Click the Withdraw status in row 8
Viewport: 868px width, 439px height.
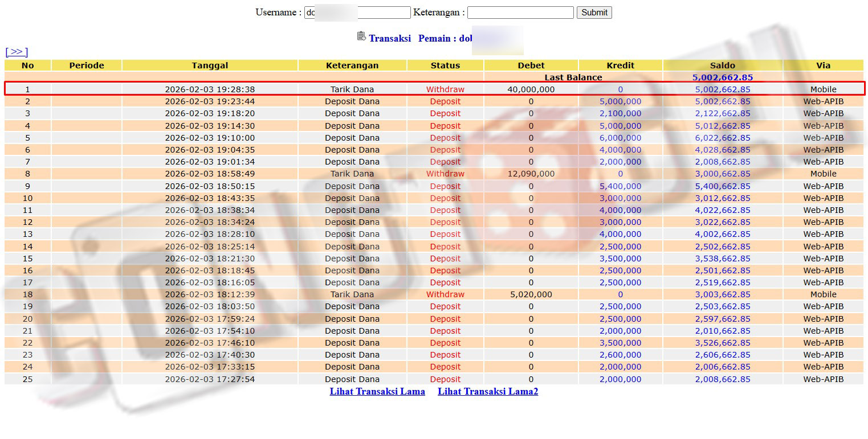pos(445,174)
